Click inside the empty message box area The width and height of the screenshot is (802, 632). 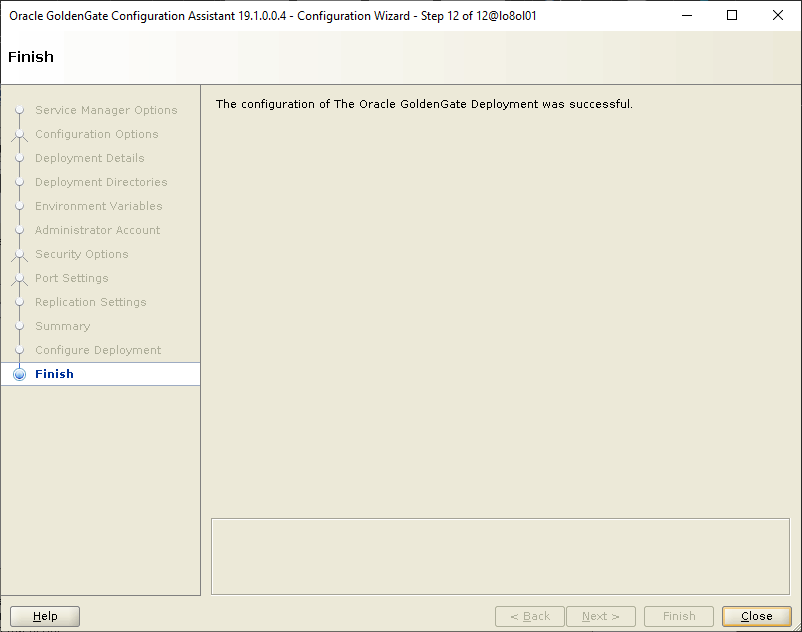500,556
